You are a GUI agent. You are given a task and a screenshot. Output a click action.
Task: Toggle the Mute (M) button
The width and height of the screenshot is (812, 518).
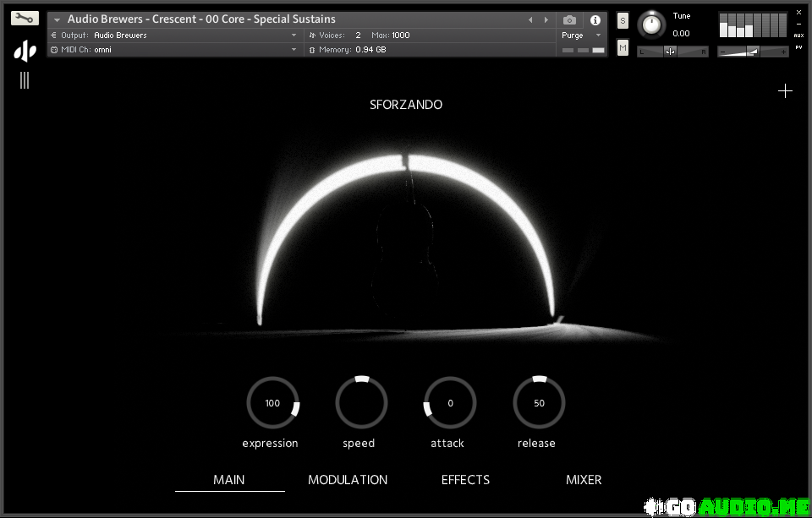coord(623,48)
